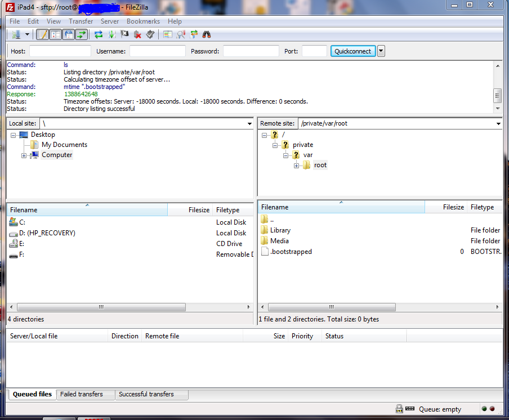Viewport: 509px width, 420px height.
Task: Open the View menu
Action: tap(53, 21)
